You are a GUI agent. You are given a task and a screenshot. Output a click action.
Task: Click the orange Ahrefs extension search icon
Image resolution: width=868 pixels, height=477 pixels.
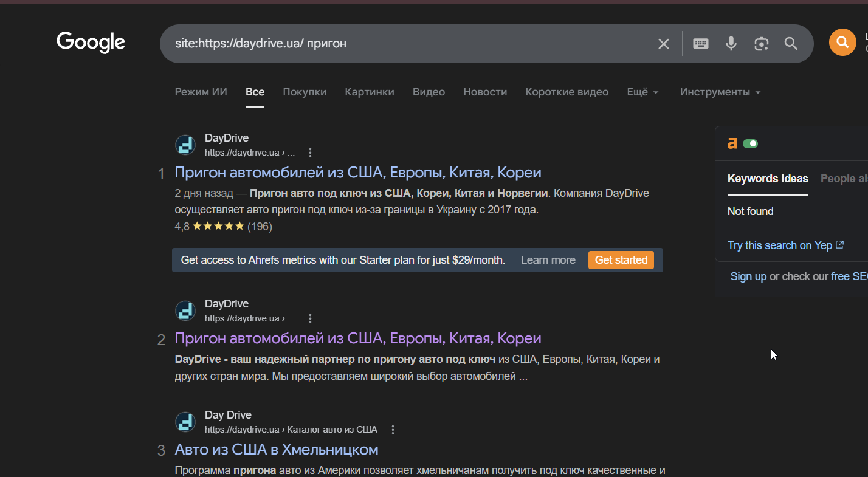pyautogui.click(x=842, y=43)
